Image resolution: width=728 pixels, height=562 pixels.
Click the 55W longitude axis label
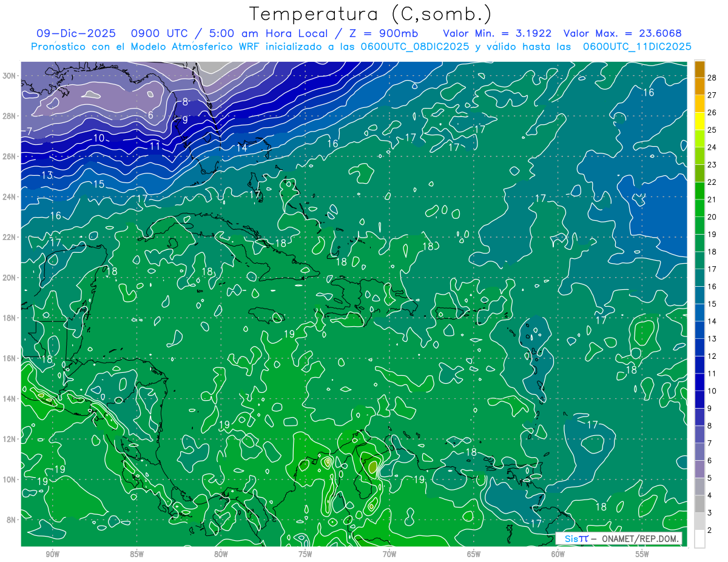(x=642, y=554)
